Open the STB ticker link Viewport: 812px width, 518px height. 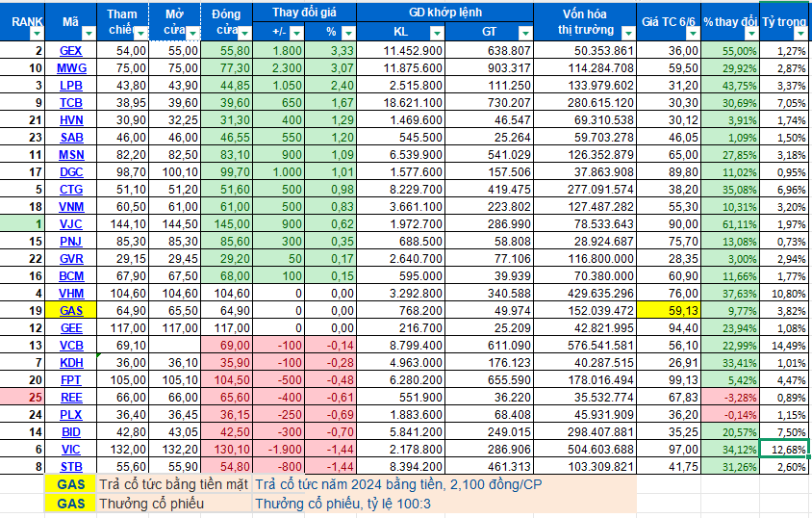point(71,467)
